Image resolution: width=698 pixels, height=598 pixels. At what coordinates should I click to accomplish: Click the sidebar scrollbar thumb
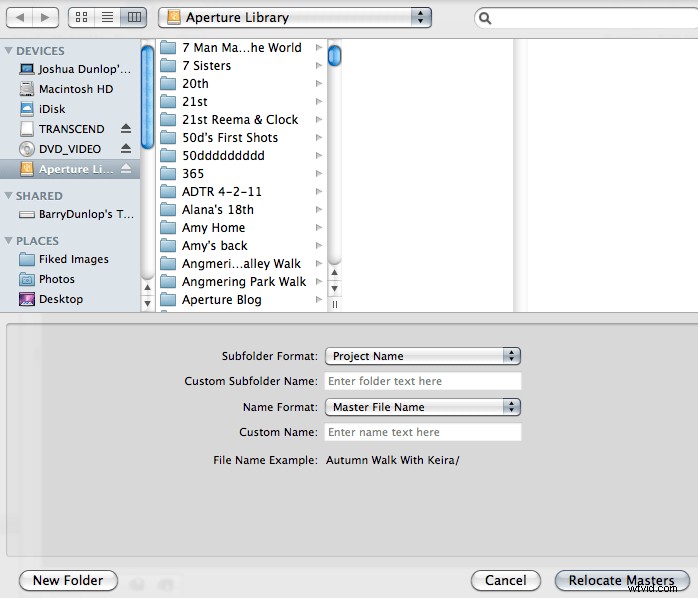point(147,97)
